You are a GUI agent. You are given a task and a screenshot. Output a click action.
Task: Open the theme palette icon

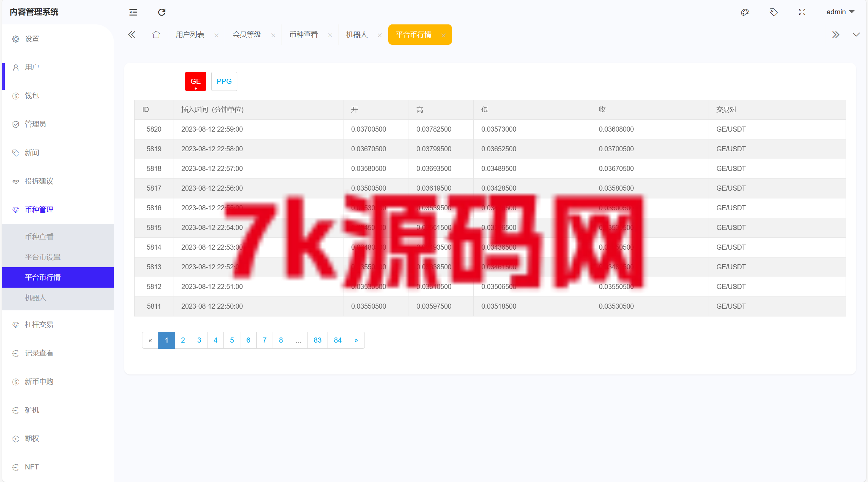point(745,12)
